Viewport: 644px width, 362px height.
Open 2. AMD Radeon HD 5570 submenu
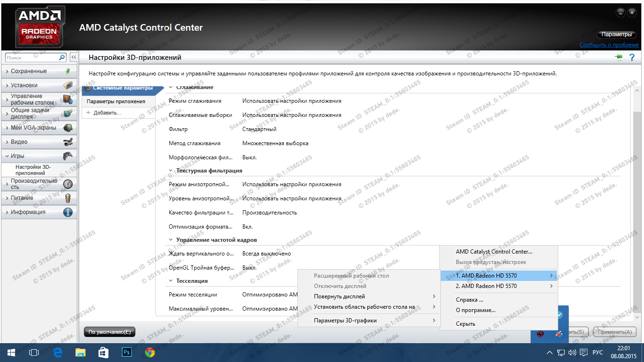click(x=499, y=286)
